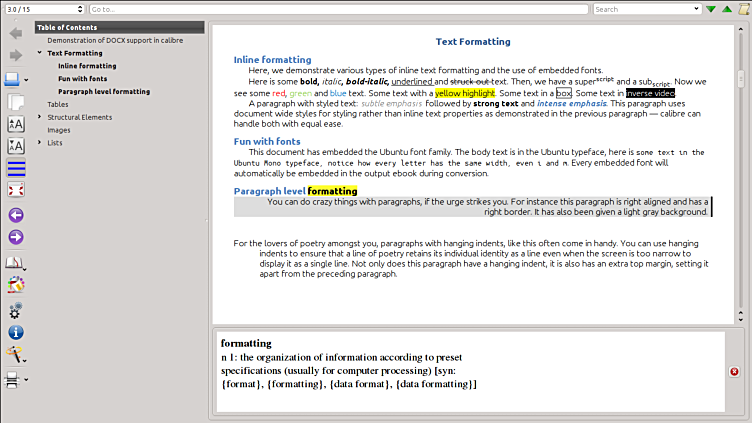Collapse the Text Formatting tree item
752x423 pixels.
(39, 53)
